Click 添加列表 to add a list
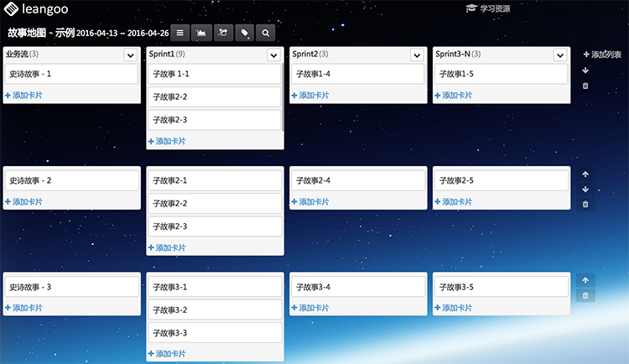 602,55
